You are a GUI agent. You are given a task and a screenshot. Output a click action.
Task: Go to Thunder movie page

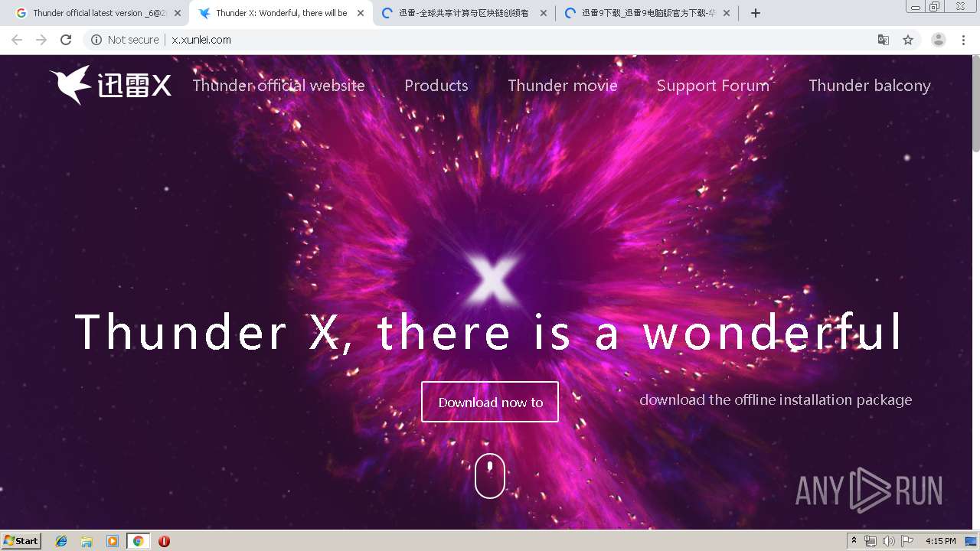[x=563, y=86]
